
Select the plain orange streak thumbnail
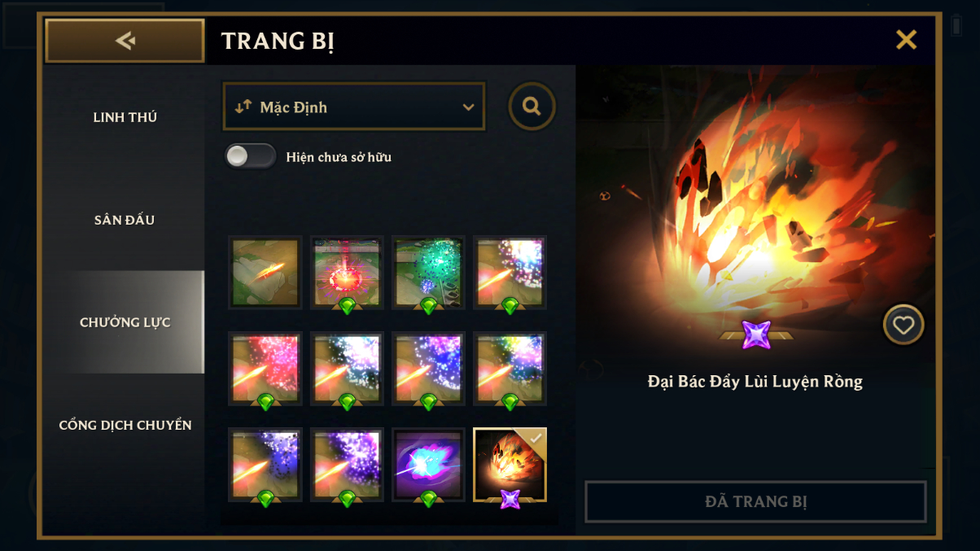coord(266,273)
